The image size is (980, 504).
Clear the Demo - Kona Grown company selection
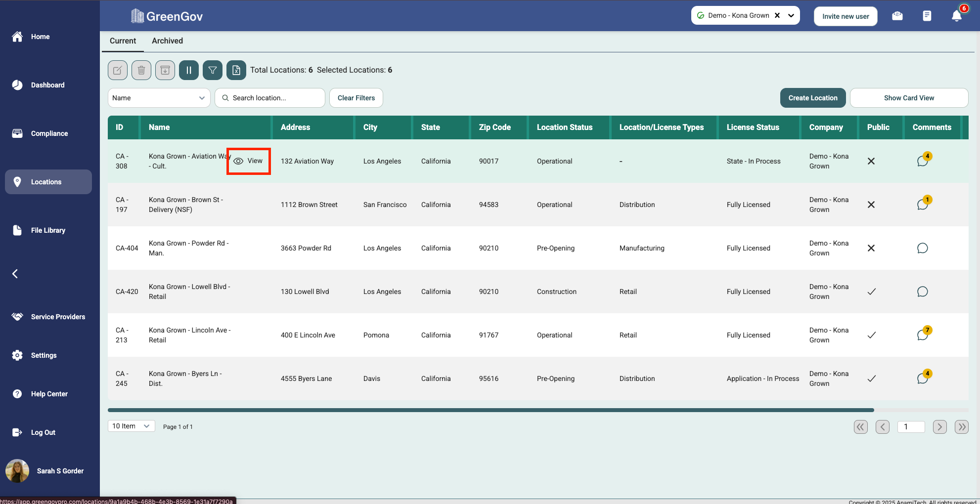click(777, 15)
